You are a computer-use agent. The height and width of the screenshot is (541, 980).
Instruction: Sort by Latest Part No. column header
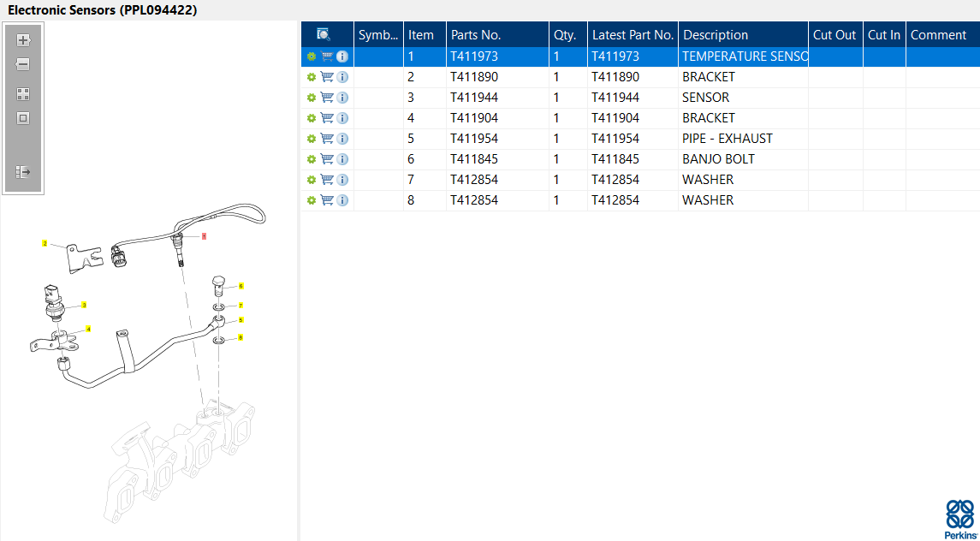coord(633,35)
